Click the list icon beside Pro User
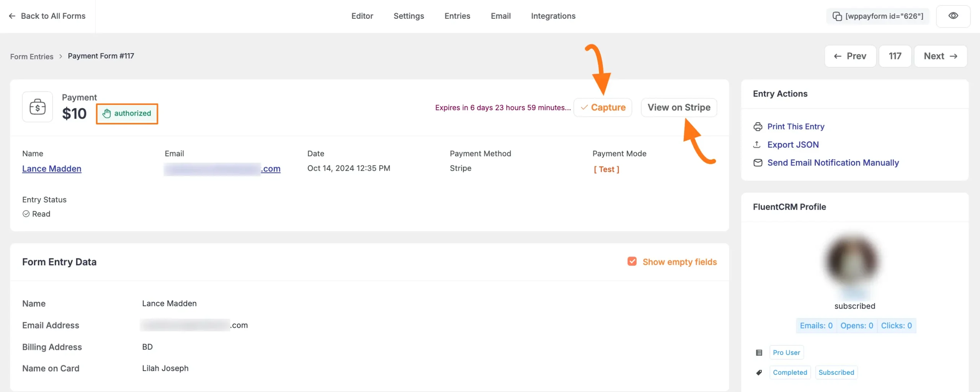Image resolution: width=980 pixels, height=392 pixels. (x=759, y=353)
